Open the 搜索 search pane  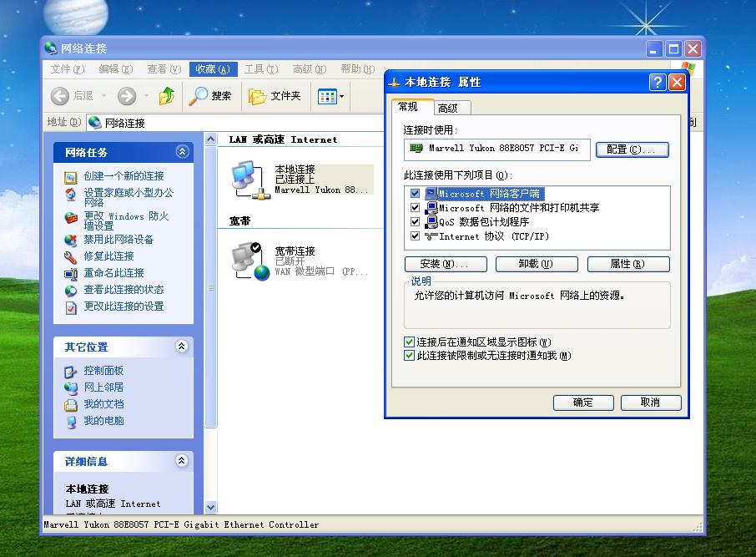tap(211, 96)
